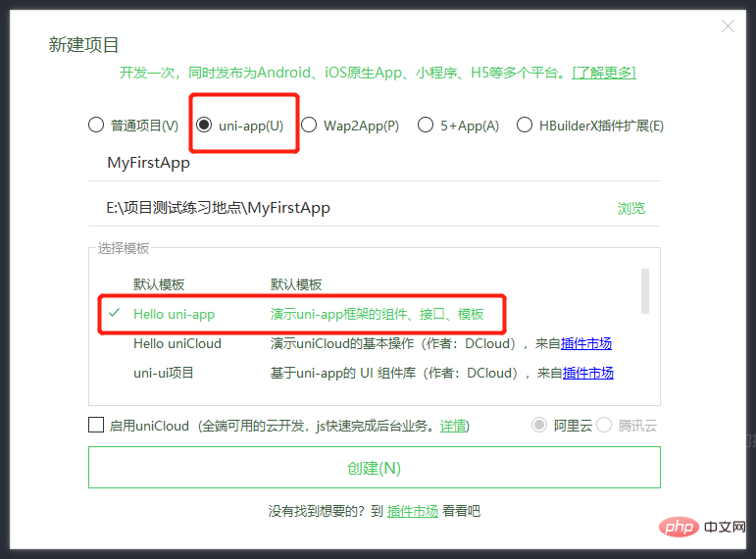Screen dimensions: 756x559
Task: Click the 演示uni-app框架的组件 description text
Action: [377, 314]
